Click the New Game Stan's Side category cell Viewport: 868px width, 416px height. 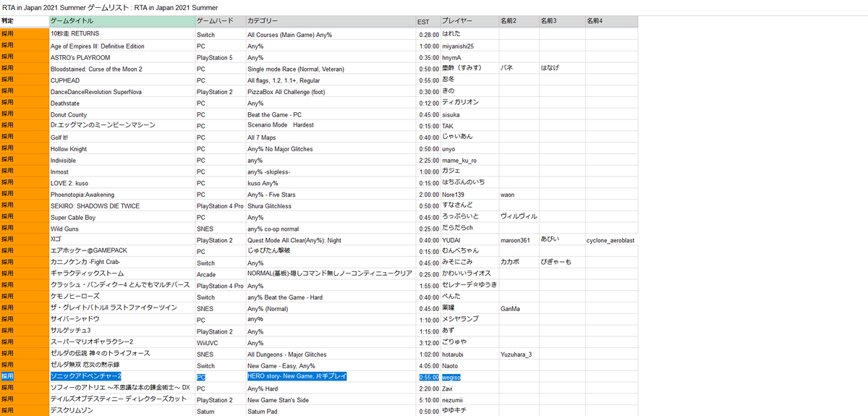pos(331,399)
